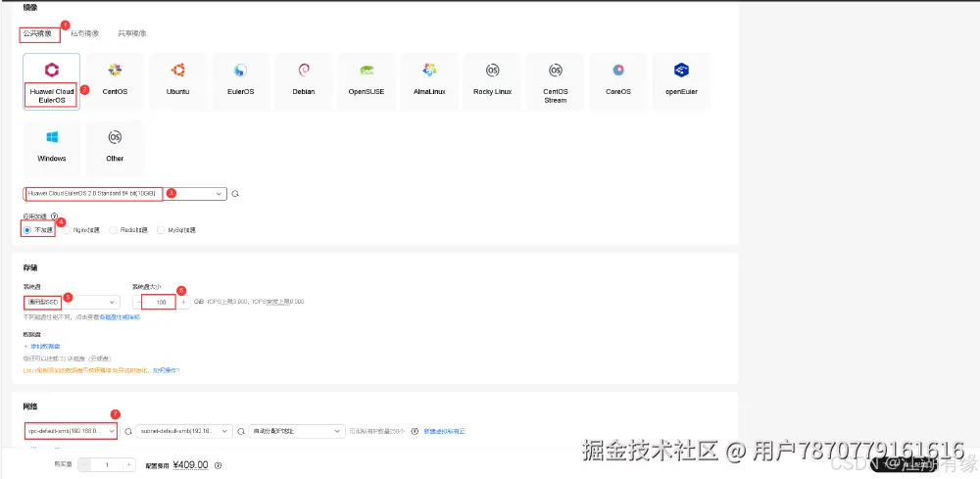Open help icon beside available private IP count
This screenshot has width=980, height=479.
415,432
